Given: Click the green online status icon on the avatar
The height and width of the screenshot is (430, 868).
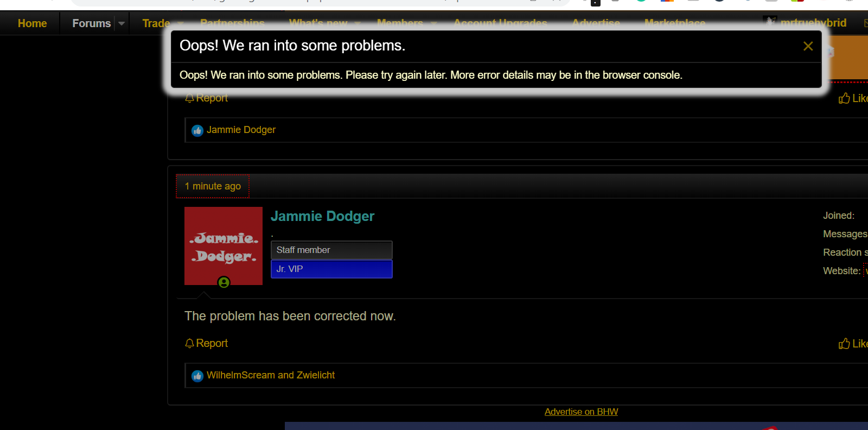Looking at the screenshot, I should tap(224, 282).
